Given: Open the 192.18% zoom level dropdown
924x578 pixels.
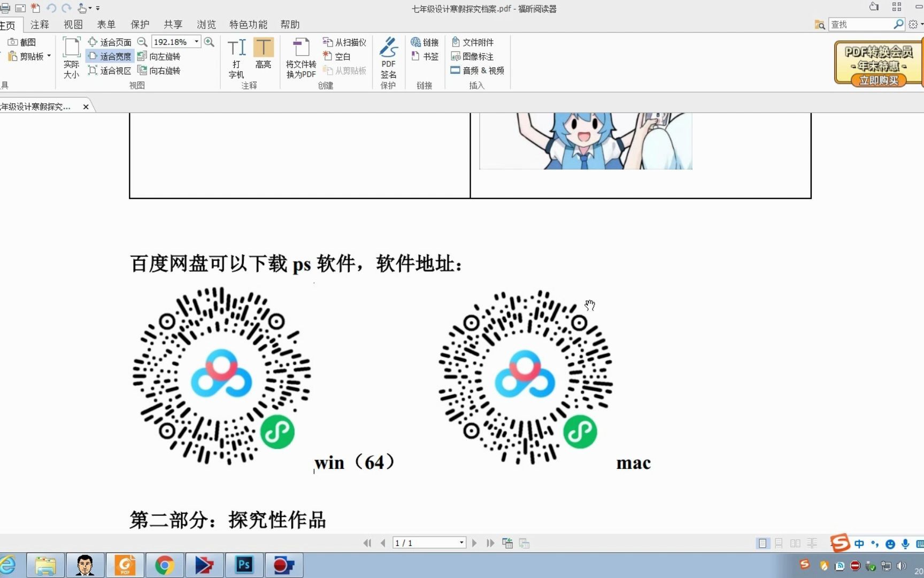Looking at the screenshot, I should coord(196,42).
